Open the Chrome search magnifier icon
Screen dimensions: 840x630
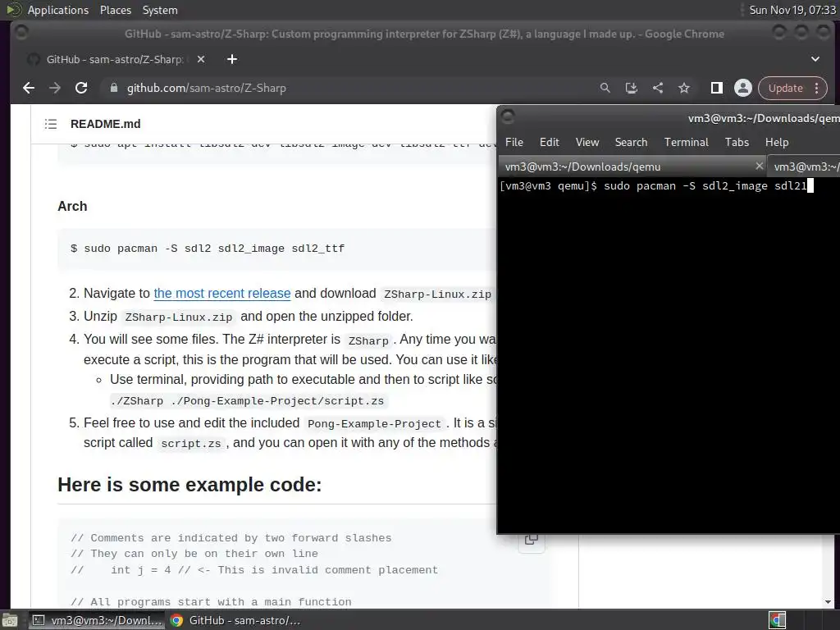(605, 88)
